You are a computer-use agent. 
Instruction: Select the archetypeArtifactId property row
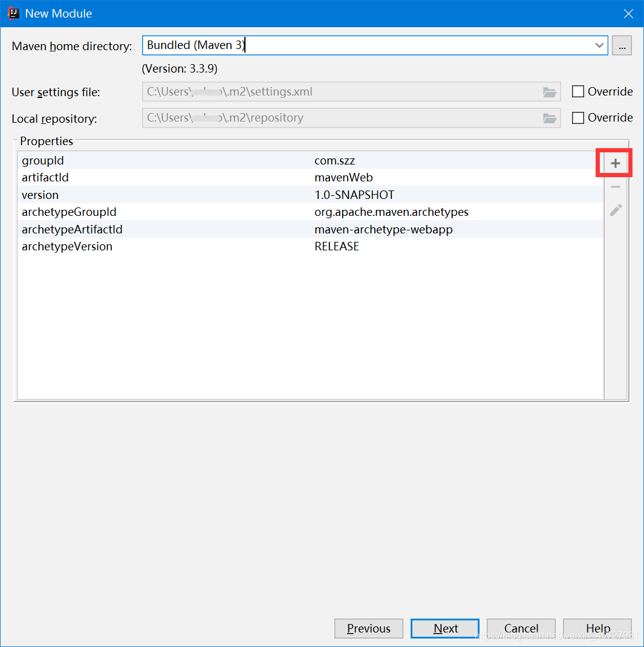click(x=310, y=229)
